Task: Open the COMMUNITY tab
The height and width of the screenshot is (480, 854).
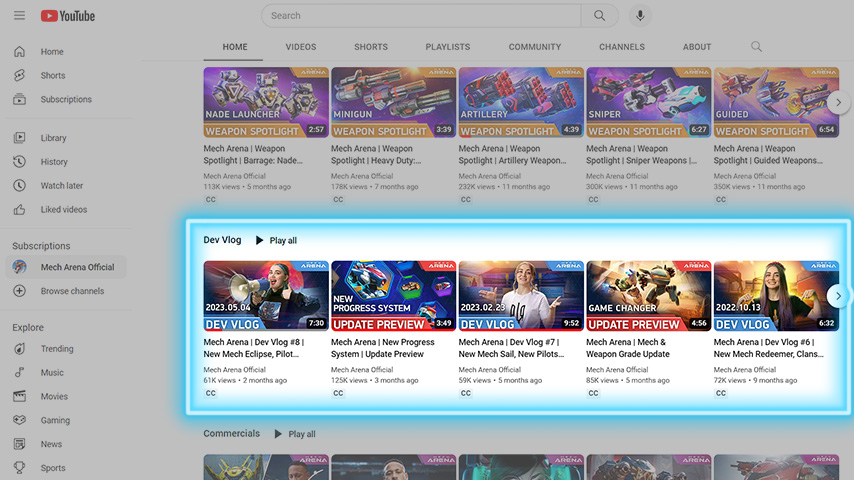Action: [x=534, y=47]
